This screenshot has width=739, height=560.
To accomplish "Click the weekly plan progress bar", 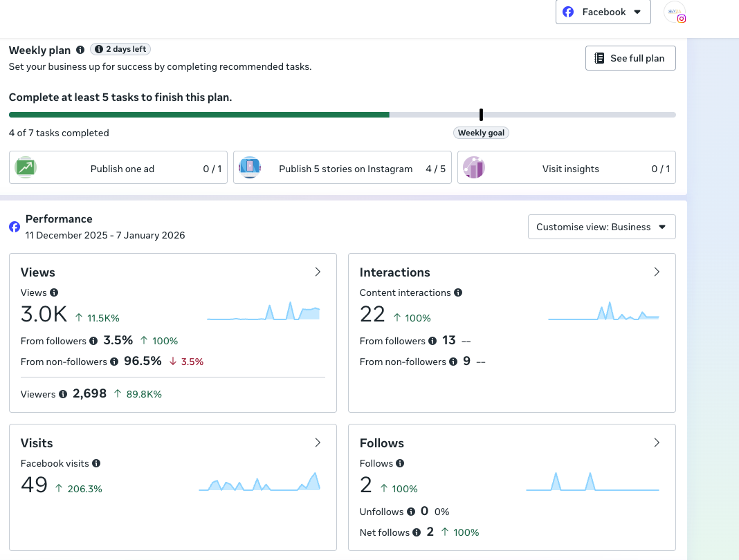I will [x=342, y=115].
